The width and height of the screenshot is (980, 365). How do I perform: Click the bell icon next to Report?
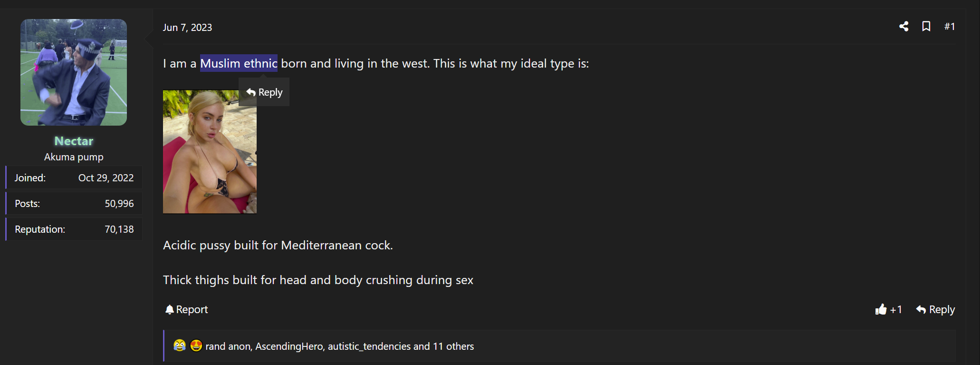coord(169,310)
